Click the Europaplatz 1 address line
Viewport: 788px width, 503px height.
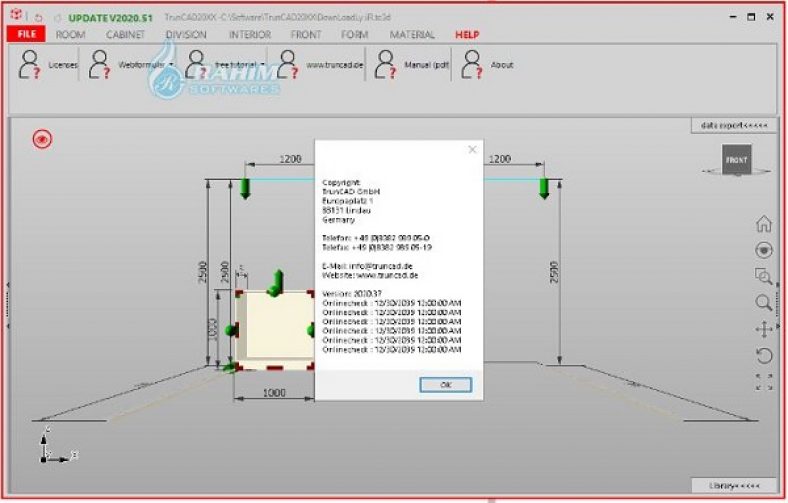click(347, 200)
